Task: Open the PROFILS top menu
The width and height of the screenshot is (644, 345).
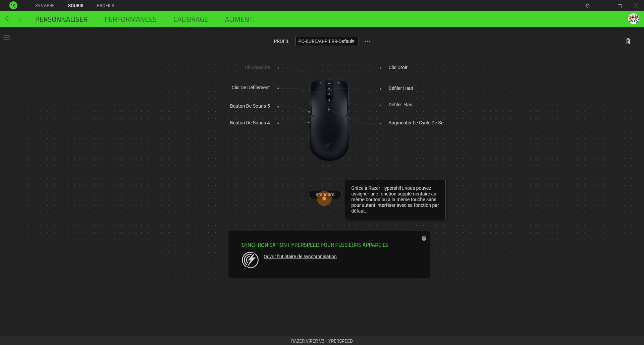Action: coord(105,6)
